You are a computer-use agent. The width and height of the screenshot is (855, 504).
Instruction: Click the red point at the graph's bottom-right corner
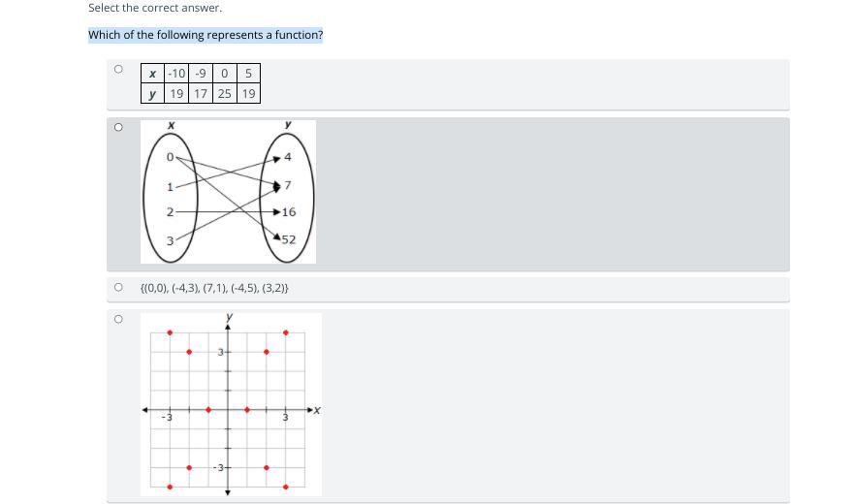pos(285,487)
